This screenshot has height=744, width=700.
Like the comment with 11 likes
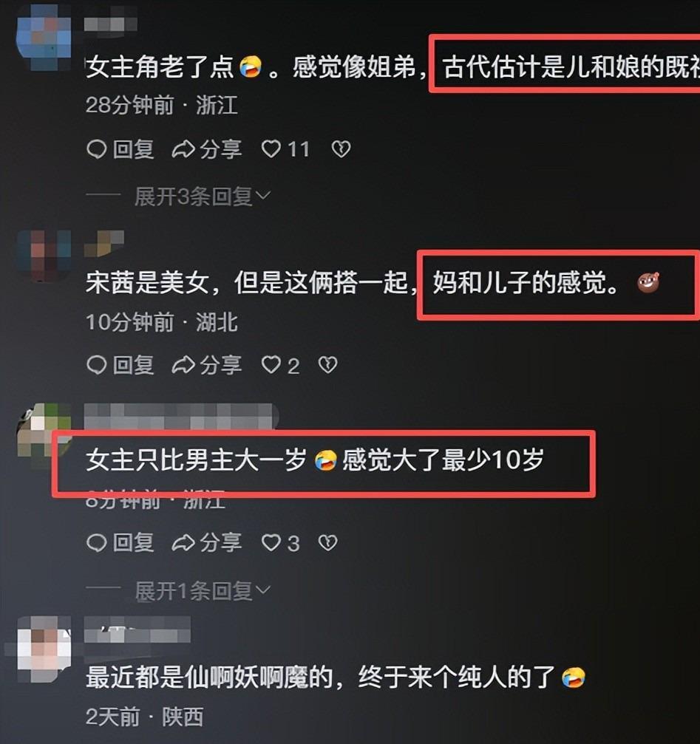tap(285, 149)
